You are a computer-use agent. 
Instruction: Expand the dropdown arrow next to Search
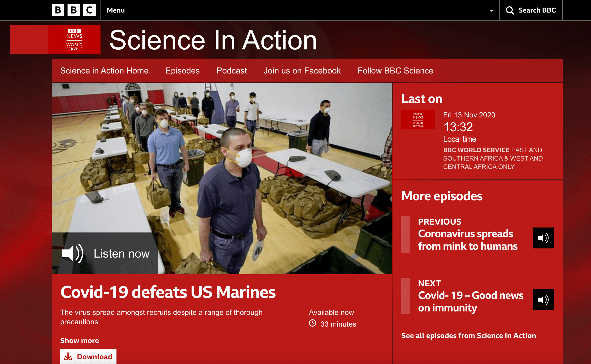click(491, 11)
